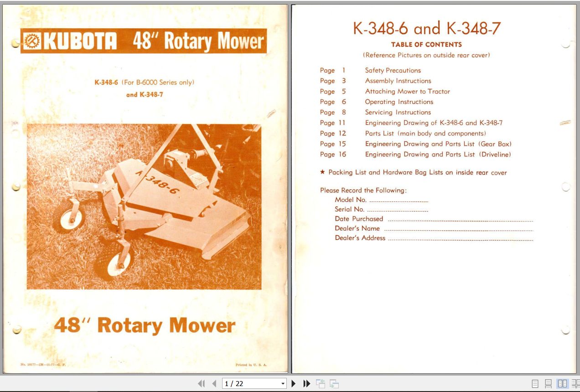The height and width of the screenshot is (392, 580).
Task: Click the 'Packing List and Hardware Bag Lists' note
Action: tap(414, 172)
